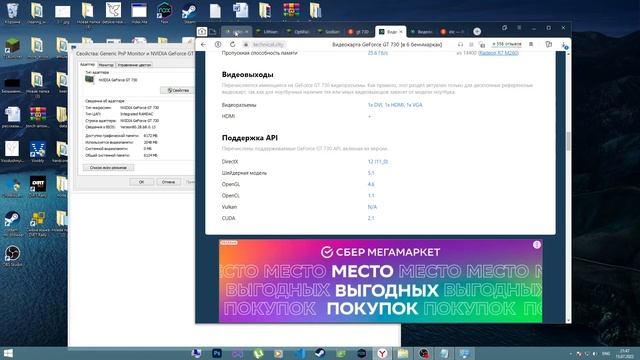Click the Shader model value 5.1

click(x=371, y=173)
